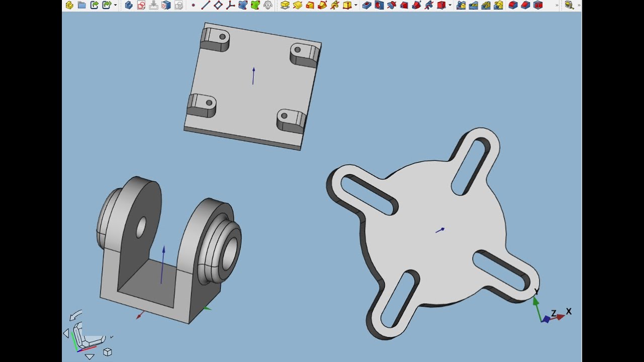Select the Additive Loft tool
The height and width of the screenshot is (362, 644).
(310, 5)
